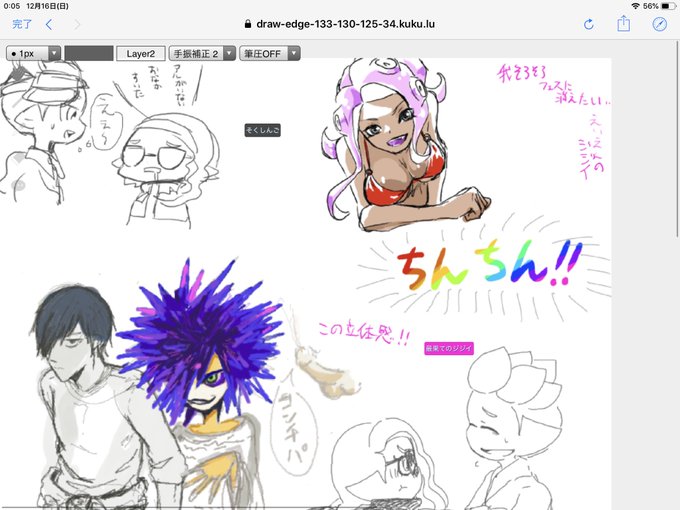This screenshot has height=510, width=680.
Task: Open the share sheet icon
Action: click(624, 23)
